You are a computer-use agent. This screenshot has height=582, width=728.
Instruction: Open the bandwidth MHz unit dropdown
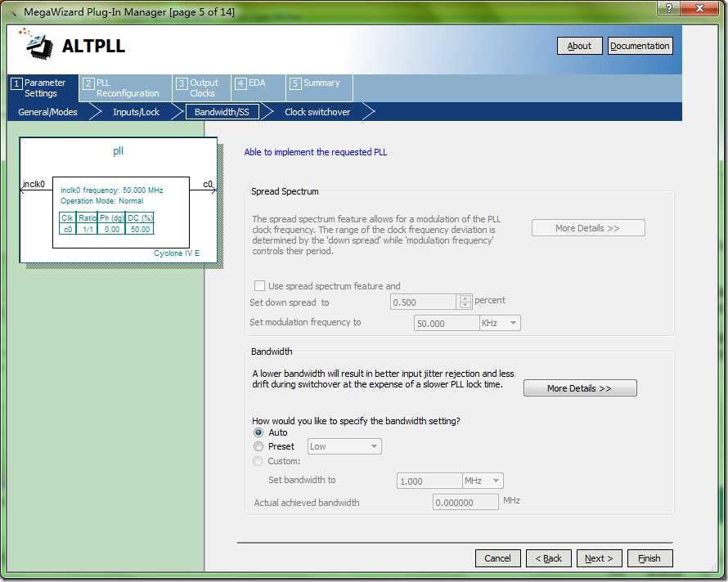483,481
